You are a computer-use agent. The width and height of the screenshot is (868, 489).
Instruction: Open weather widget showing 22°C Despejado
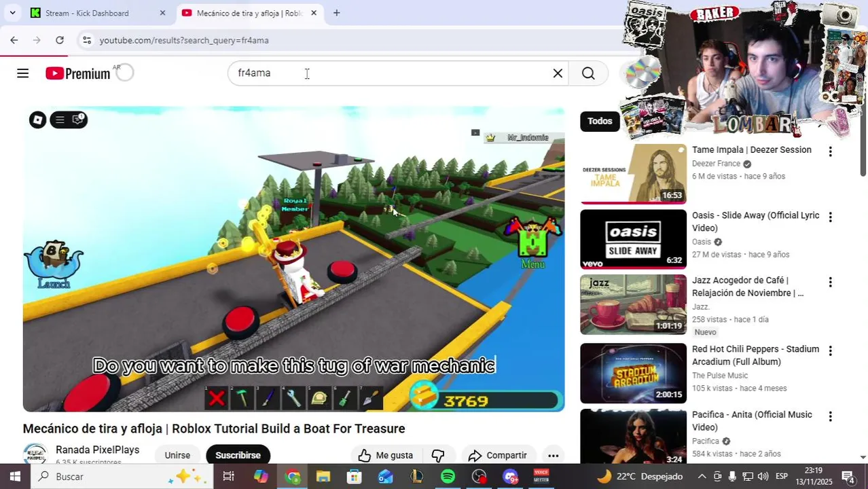[x=639, y=477]
